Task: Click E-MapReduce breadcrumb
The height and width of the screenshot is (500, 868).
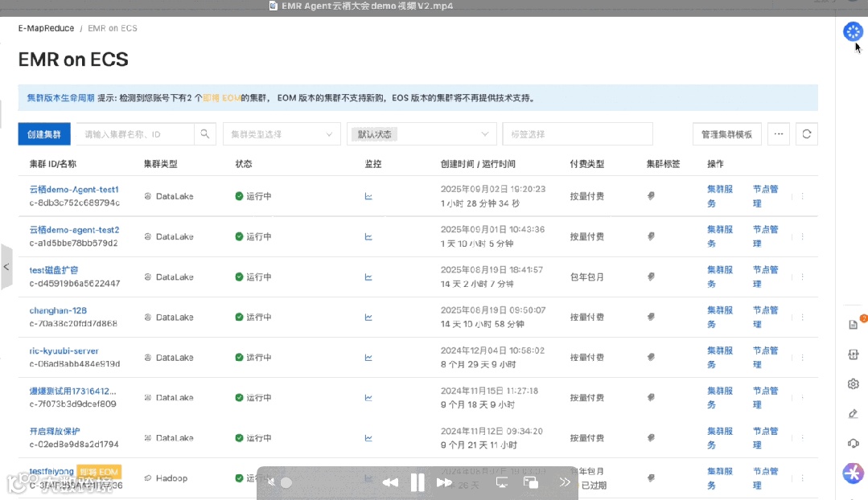Action: 46,28
